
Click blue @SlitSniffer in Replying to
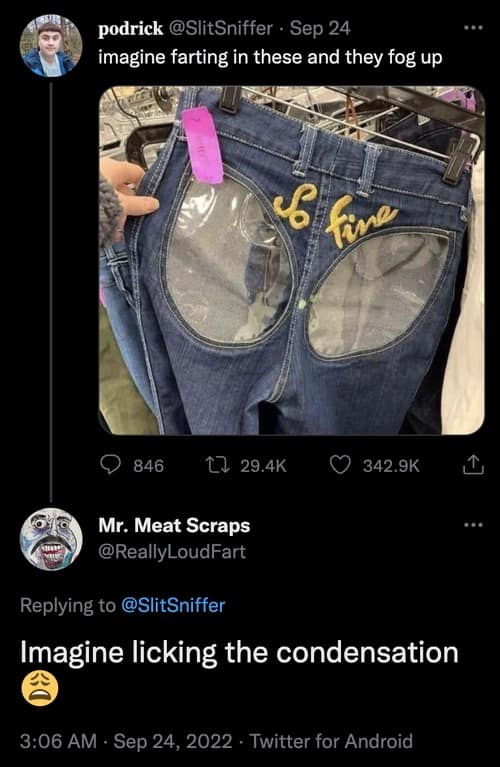(172, 606)
